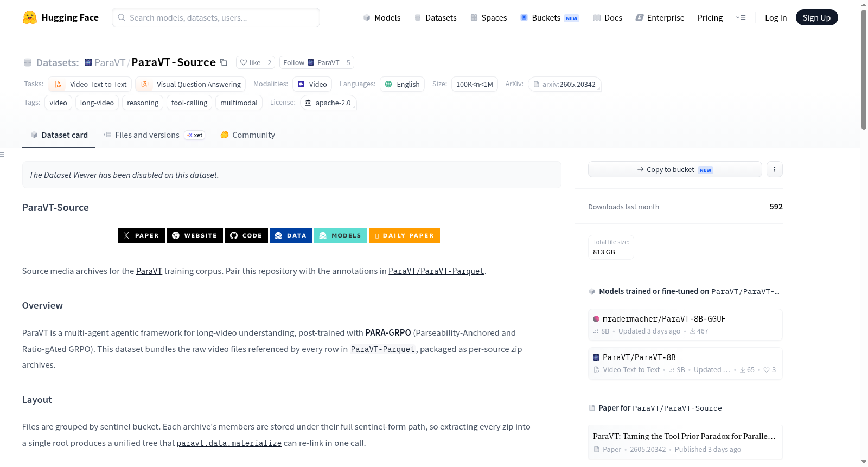
Task: Click the tool-calling tag
Action: point(189,103)
